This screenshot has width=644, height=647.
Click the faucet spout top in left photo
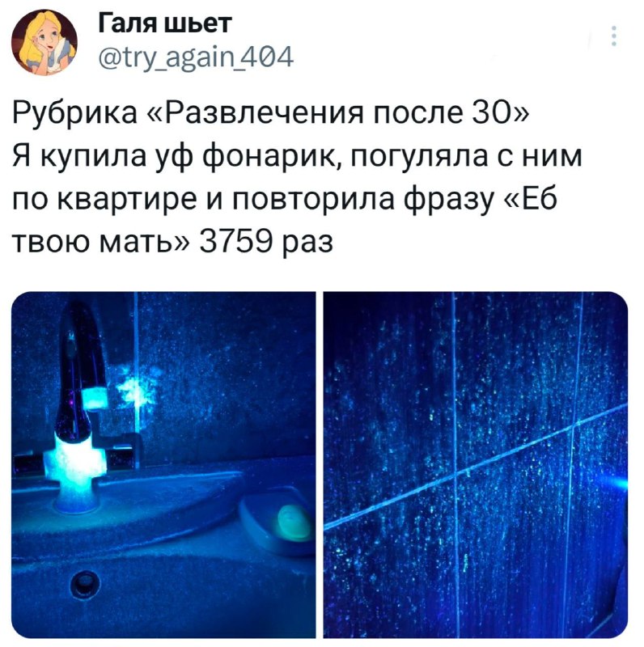[78, 318]
